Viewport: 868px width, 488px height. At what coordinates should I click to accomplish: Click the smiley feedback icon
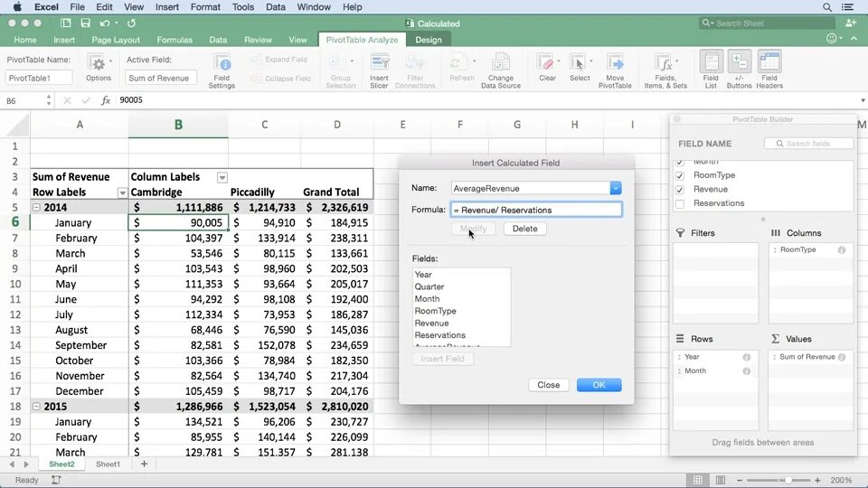(832, 38)
